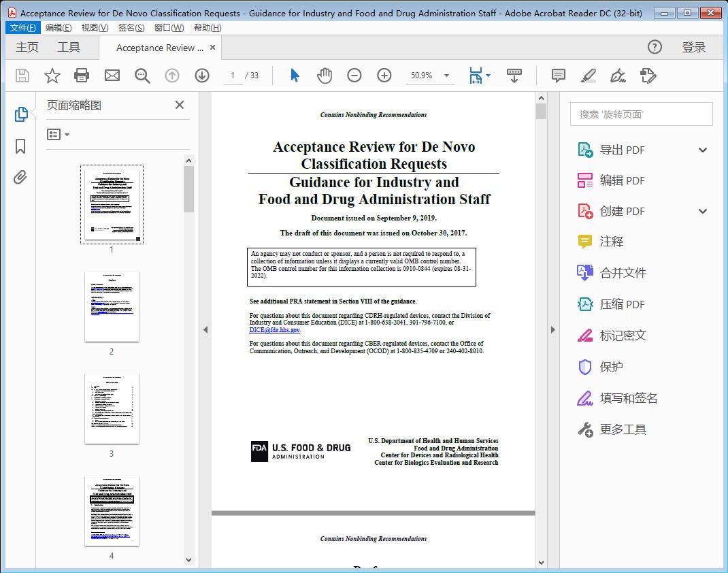Open the zoom level dropdown
728x573 pixels.
(446, 76)
